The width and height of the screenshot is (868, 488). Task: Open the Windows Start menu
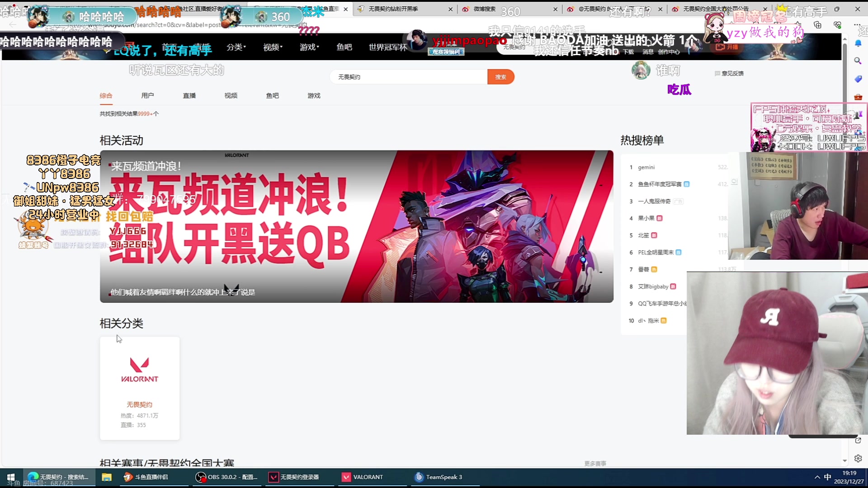[x=11, y=477]
